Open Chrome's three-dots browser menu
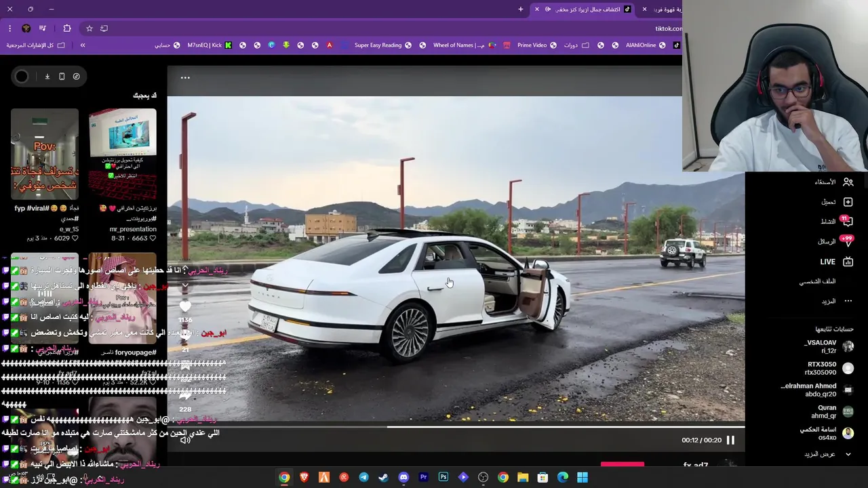 [x=9, y=28]
